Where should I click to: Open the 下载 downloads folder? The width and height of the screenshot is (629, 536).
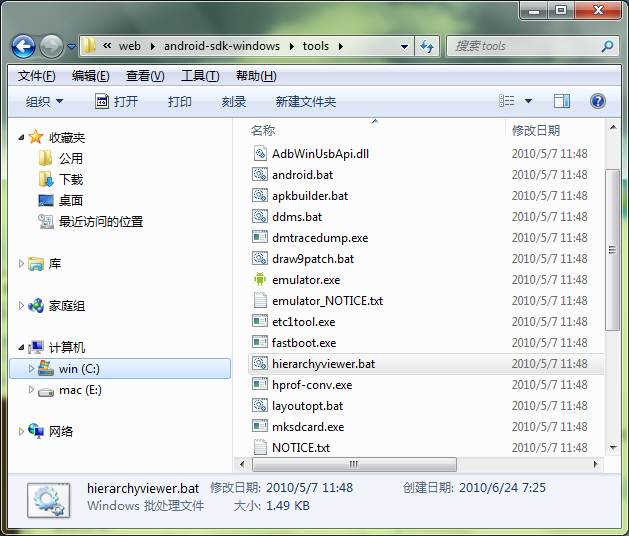61,179
